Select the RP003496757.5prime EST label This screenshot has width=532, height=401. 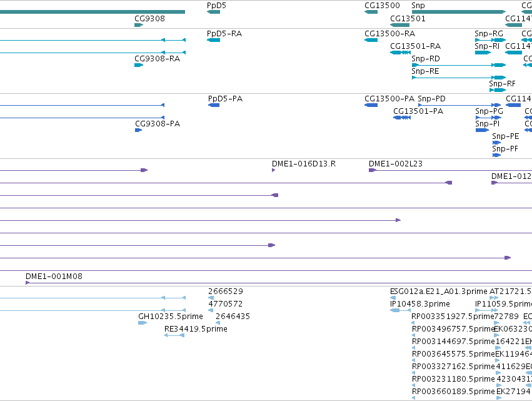453,329
